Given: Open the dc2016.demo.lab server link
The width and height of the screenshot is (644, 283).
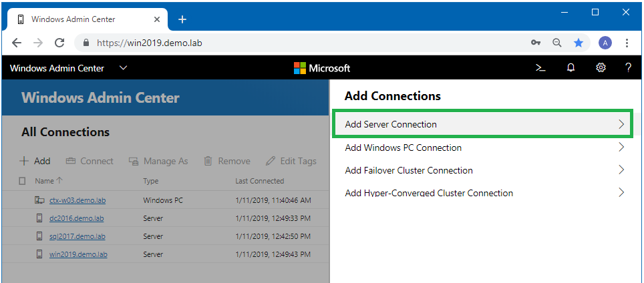Looking at the screenshot, I should point(76,218).
